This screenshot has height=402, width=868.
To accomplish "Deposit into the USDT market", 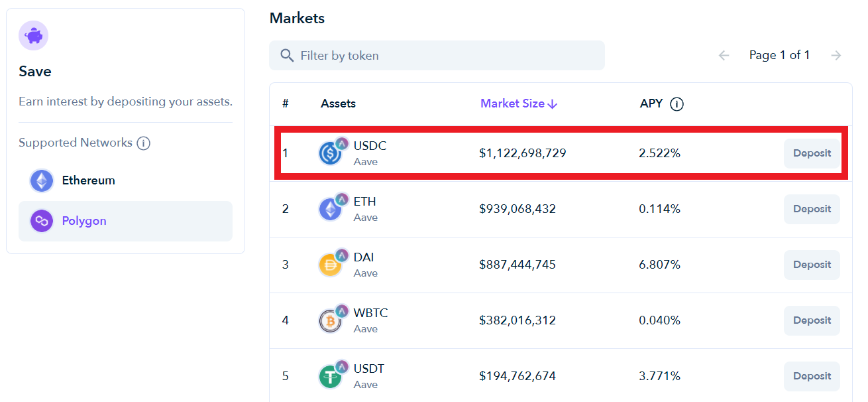I will (812, 376).
